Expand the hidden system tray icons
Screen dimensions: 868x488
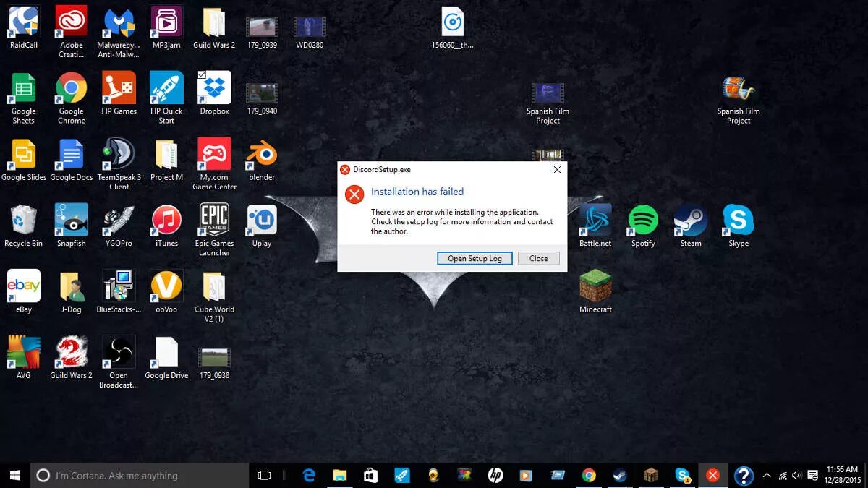pyautogui.click(x=767, y=476)
